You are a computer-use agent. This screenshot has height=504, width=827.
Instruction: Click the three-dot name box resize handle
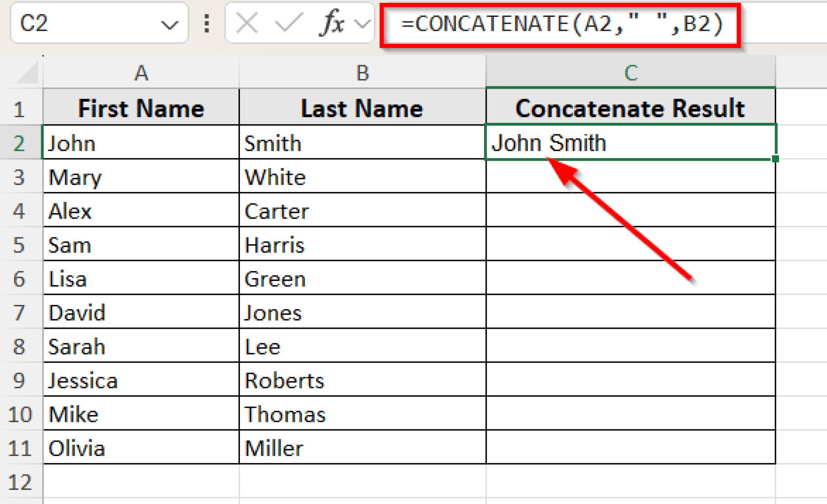click(207, 23)
